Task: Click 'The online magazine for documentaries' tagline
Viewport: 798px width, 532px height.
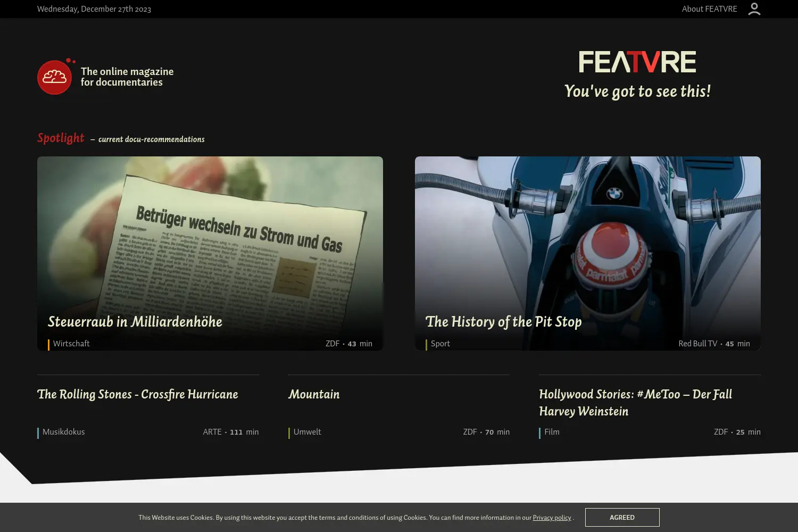Action: pos(127,77)
